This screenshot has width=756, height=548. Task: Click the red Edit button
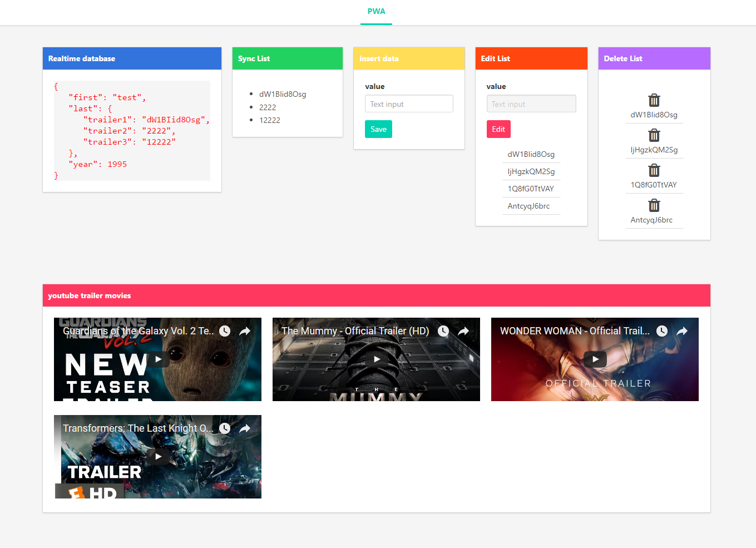pos(498,129)
